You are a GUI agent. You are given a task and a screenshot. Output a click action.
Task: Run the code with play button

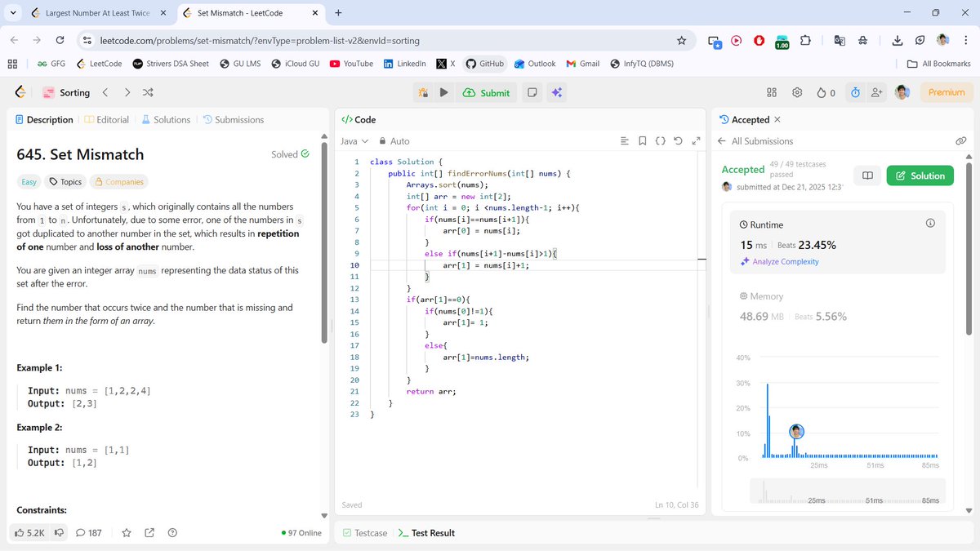click(443, 92)
